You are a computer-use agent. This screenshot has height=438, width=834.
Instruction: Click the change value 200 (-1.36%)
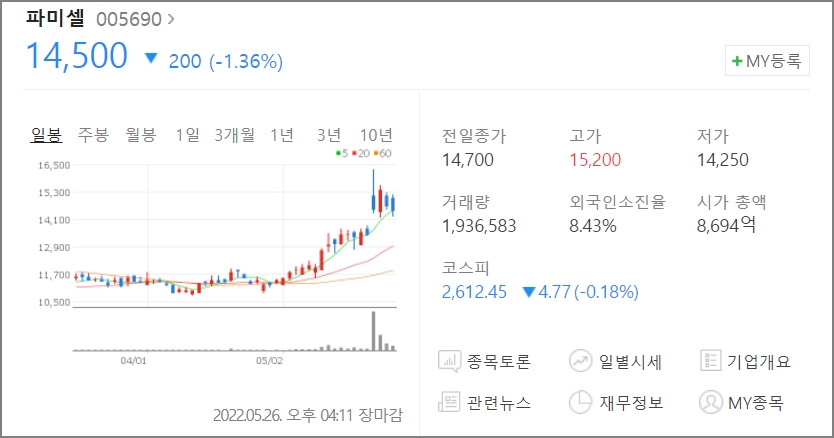tap(226, 61)
